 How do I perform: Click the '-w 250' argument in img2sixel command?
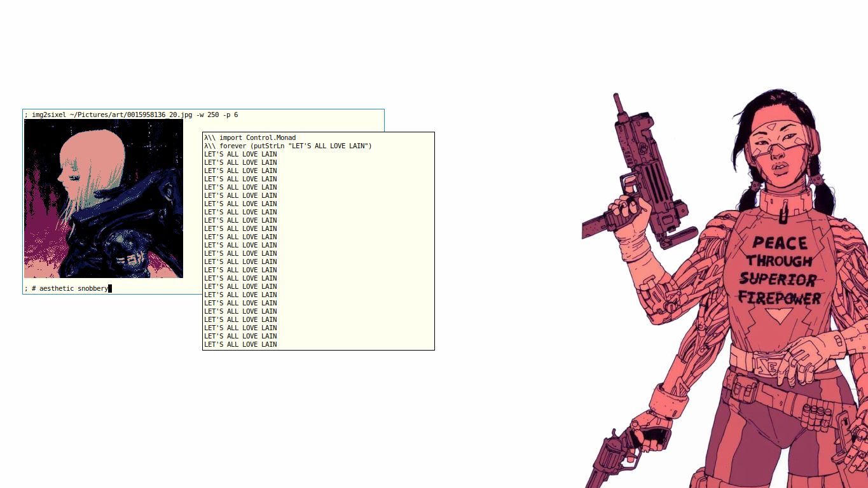coord(208,115)
